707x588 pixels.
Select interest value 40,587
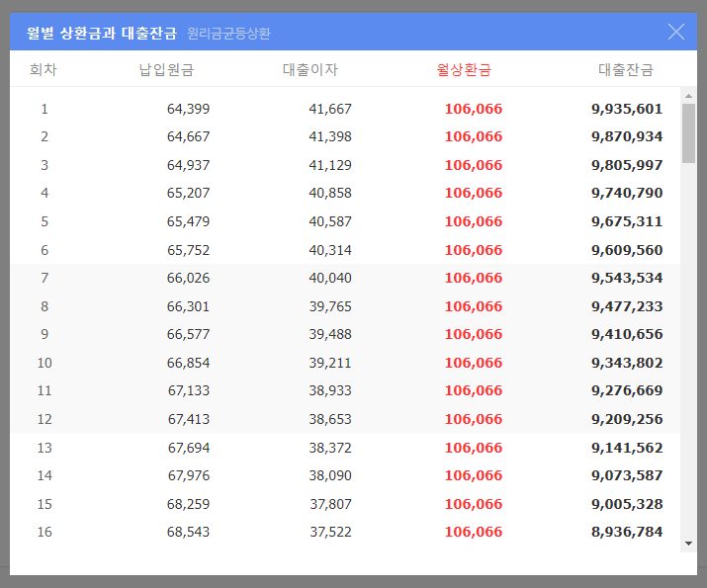pos(330,221)
